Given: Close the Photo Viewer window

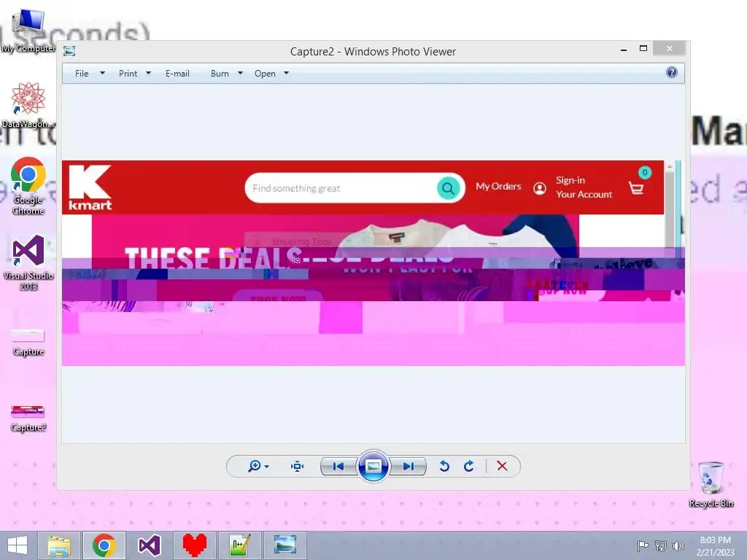Looking at the screenshot, I should coord(670,49).
